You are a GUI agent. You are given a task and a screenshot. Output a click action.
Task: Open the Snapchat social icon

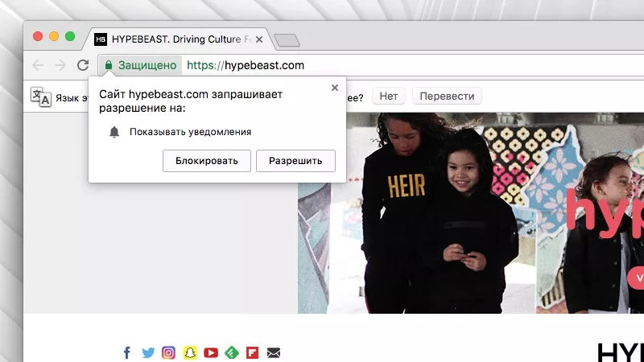coord(190,352)
